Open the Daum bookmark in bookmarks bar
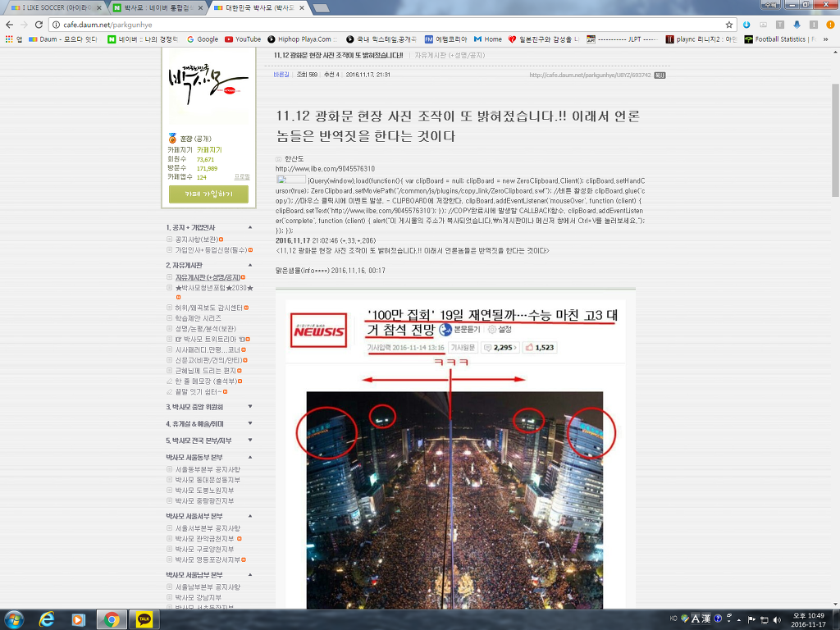 point(63,39)
